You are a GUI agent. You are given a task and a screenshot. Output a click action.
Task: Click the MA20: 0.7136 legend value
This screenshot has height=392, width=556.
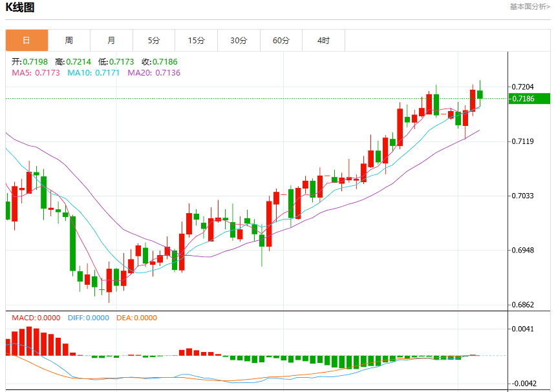coord(154,72)
